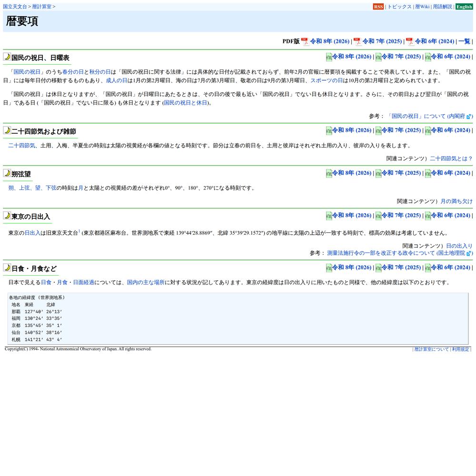Viewport: 476px width, 476px height.
Task: Open the 国立天文台 breadcrumb link
Action: (14, 7)
